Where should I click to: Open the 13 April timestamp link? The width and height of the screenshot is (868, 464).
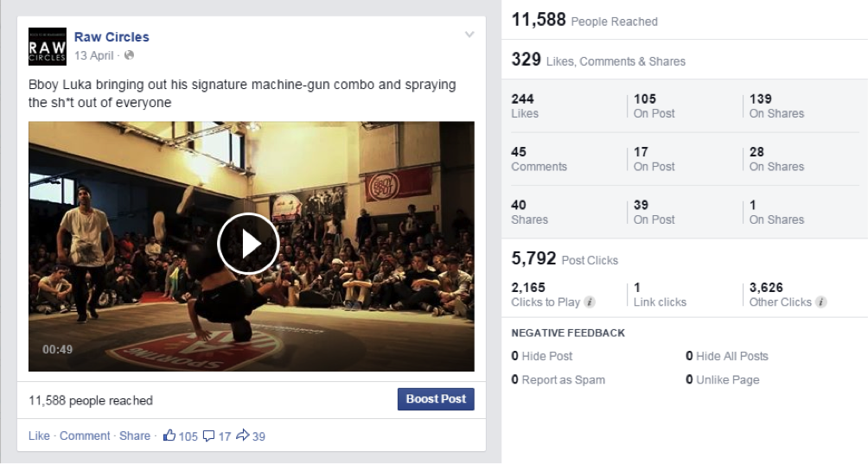tap(93, 55)
